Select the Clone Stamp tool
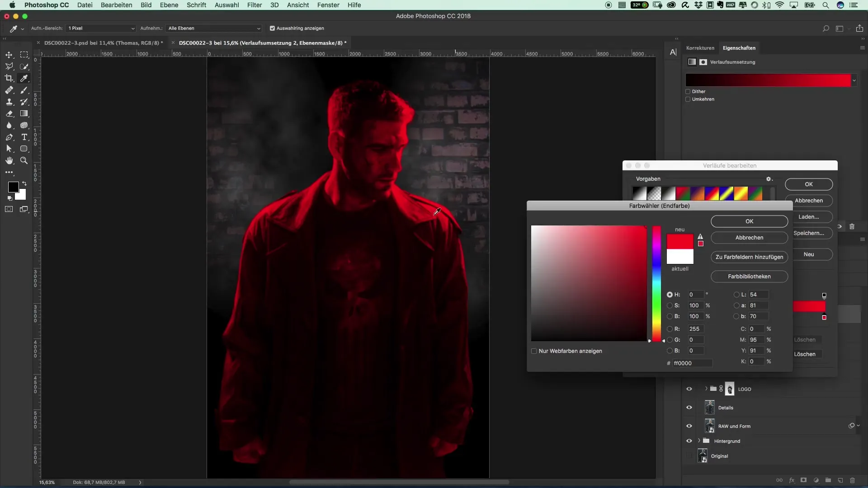Screen dimensions: 868x488 (9, 102)
